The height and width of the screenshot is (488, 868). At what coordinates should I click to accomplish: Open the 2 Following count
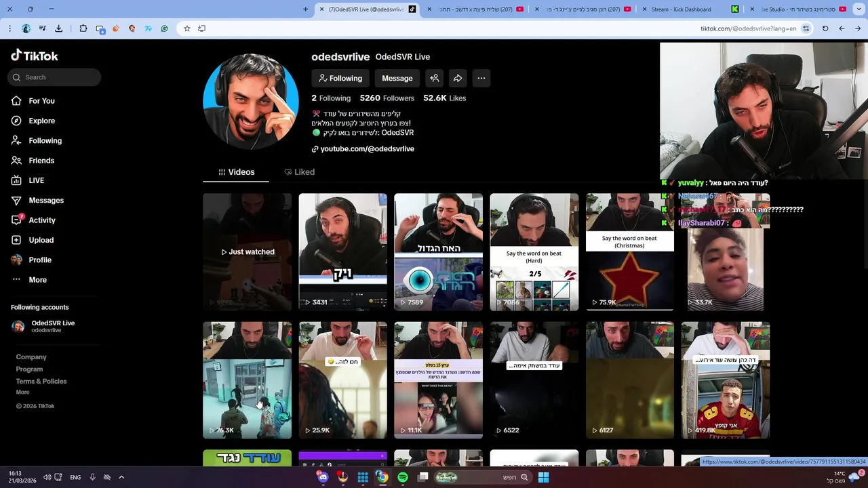point(331,98)
